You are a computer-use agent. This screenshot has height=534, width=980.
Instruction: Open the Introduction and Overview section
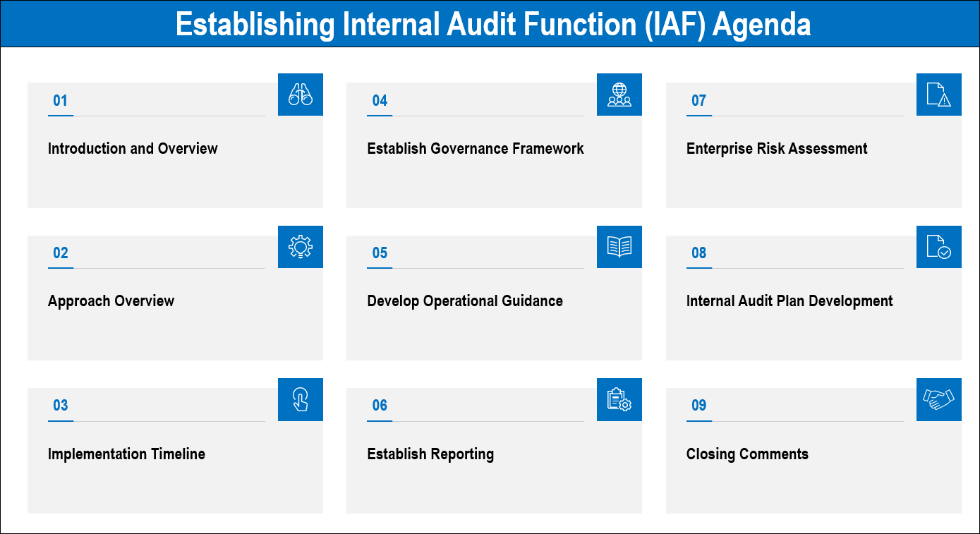[133, 149]
